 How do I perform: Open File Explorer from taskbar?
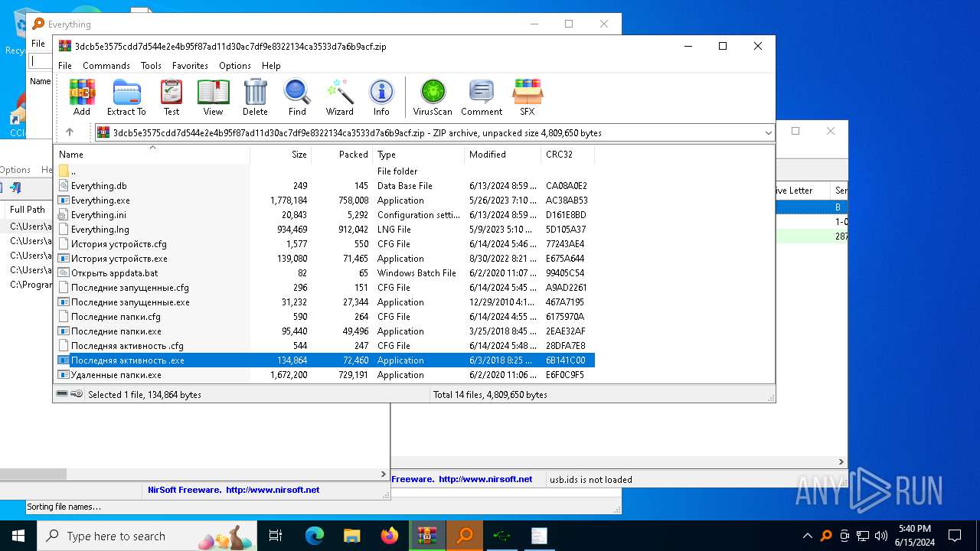click(x=352, y=536)
